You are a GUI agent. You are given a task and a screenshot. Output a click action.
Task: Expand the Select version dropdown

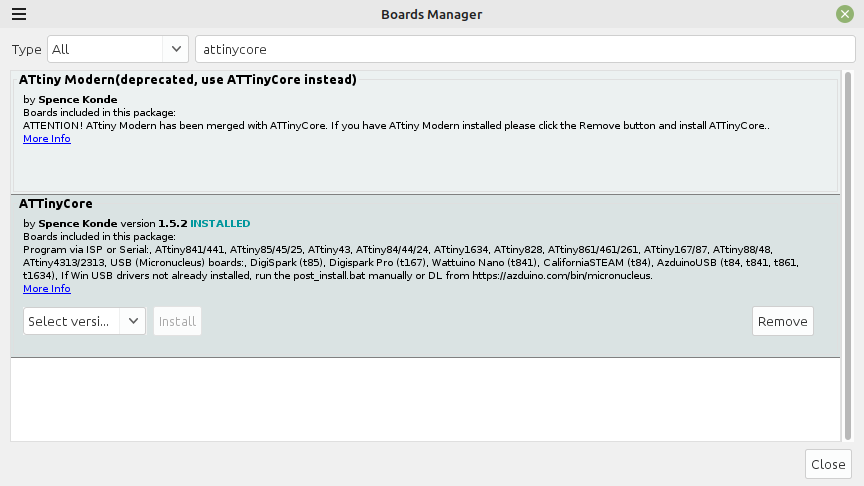(84, 321)
